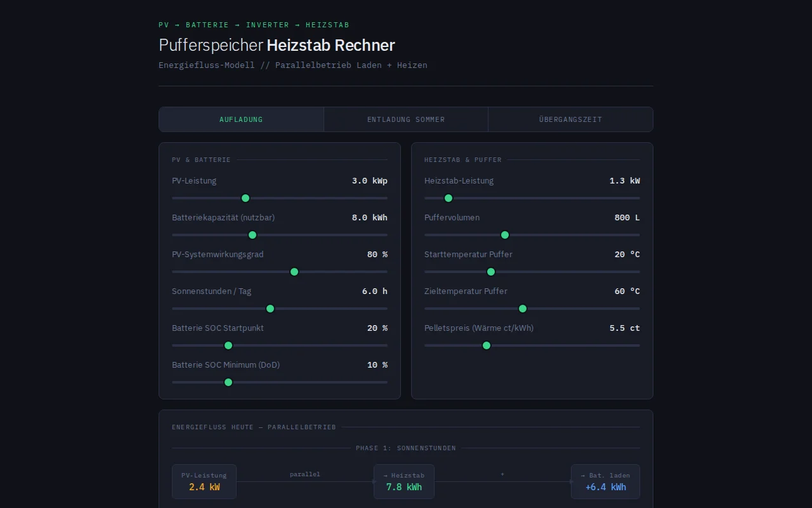Click the Batteriekapazität slider handle

[252, 235]
